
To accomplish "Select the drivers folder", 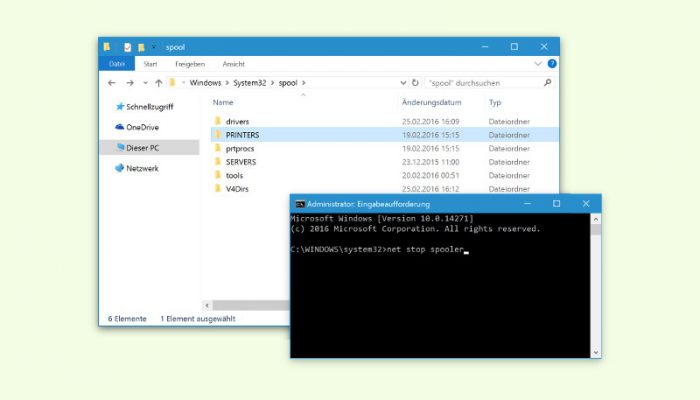I will click(237, 121).
